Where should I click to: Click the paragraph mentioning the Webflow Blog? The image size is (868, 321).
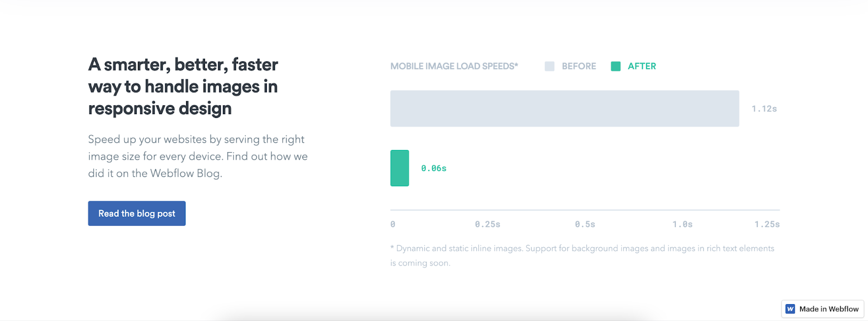point(198,156)
